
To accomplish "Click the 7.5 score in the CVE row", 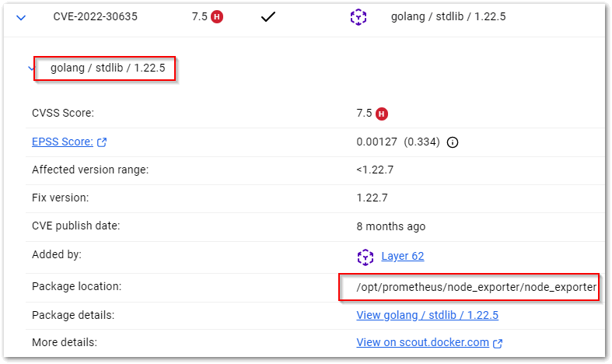I will (x=199, y=17).
